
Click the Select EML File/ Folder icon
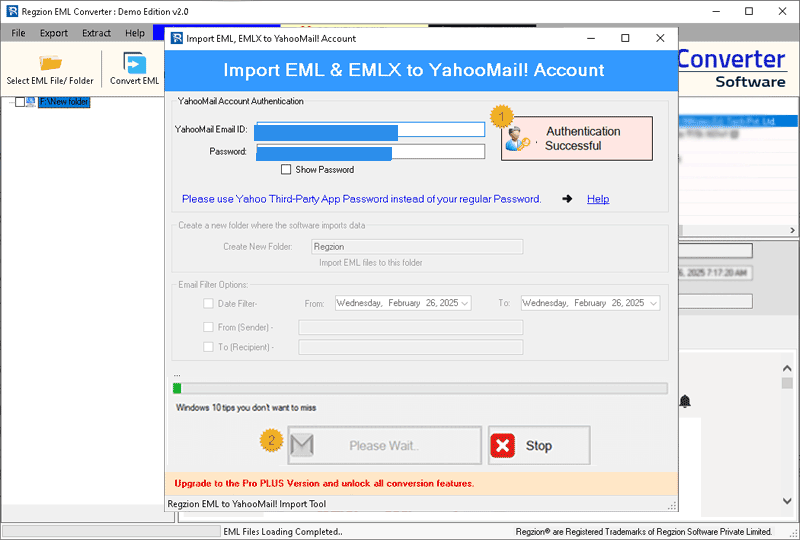[51, 63]
